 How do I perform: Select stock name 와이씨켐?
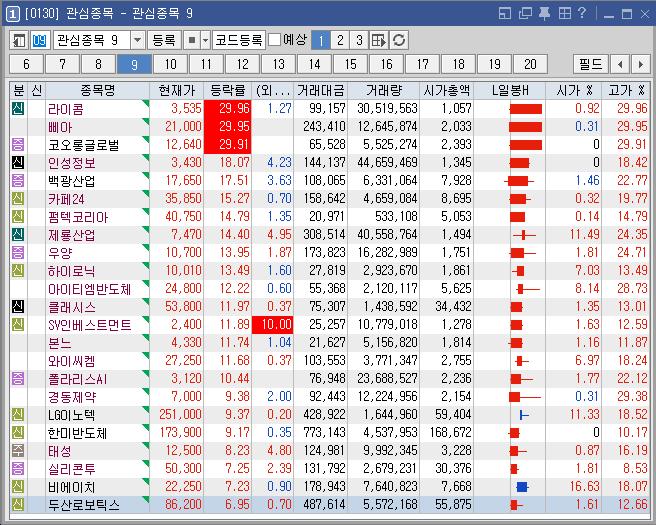pyautogui.click(x=72, y=361)
